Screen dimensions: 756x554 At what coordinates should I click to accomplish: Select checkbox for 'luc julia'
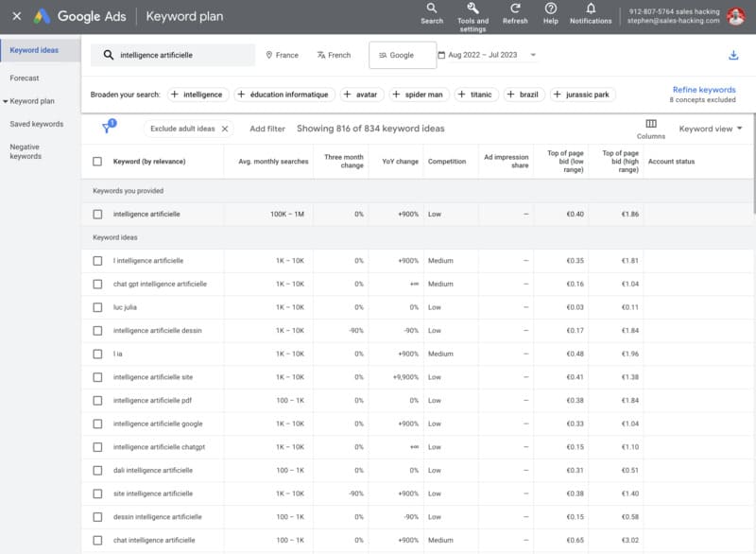pyautogui.click(x=97, y=307)
